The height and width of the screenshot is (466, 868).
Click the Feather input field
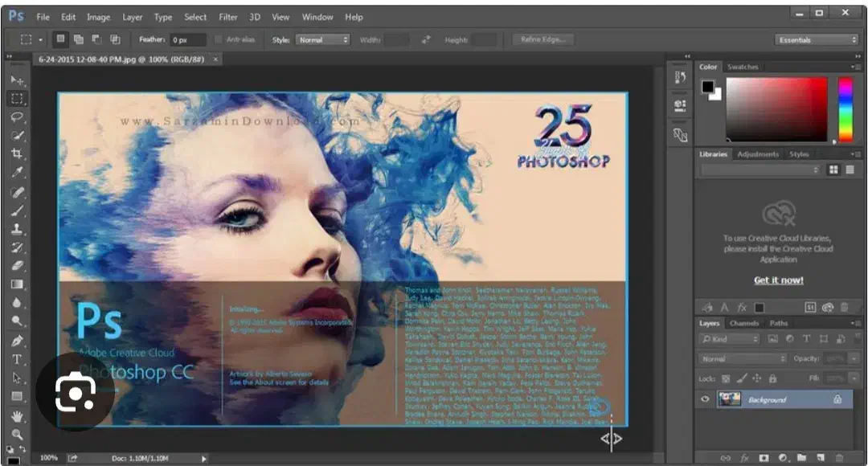(187, 39)
